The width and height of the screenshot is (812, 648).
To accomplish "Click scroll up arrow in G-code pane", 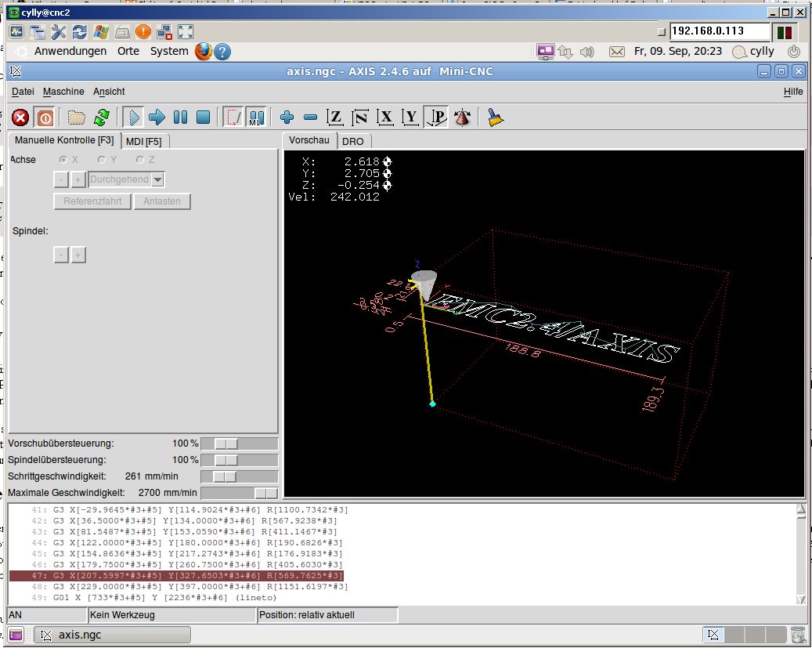I will click(801, 509).
